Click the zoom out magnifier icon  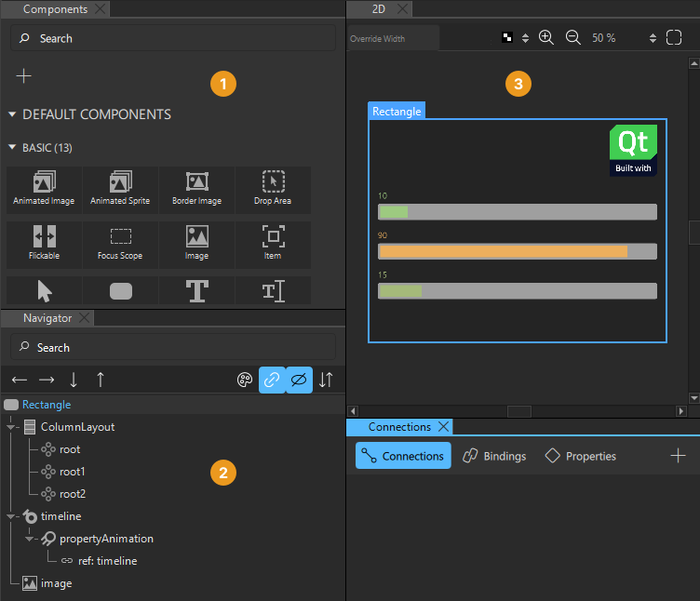click(x=573, y=38)
